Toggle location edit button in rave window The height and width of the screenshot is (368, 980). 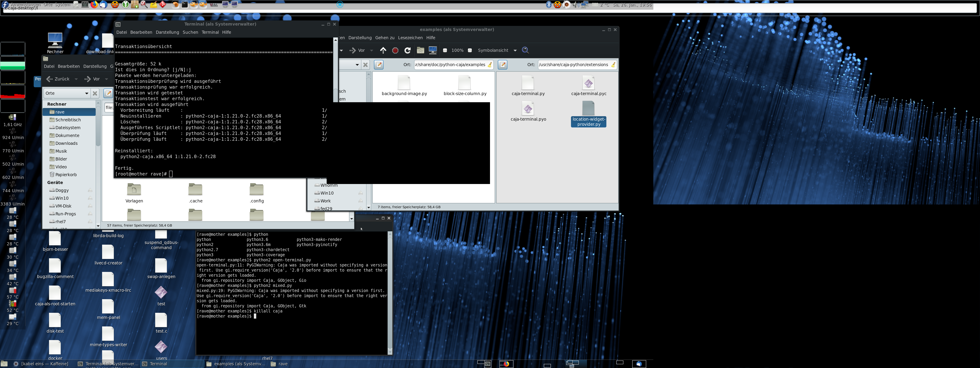coord(108,93)
